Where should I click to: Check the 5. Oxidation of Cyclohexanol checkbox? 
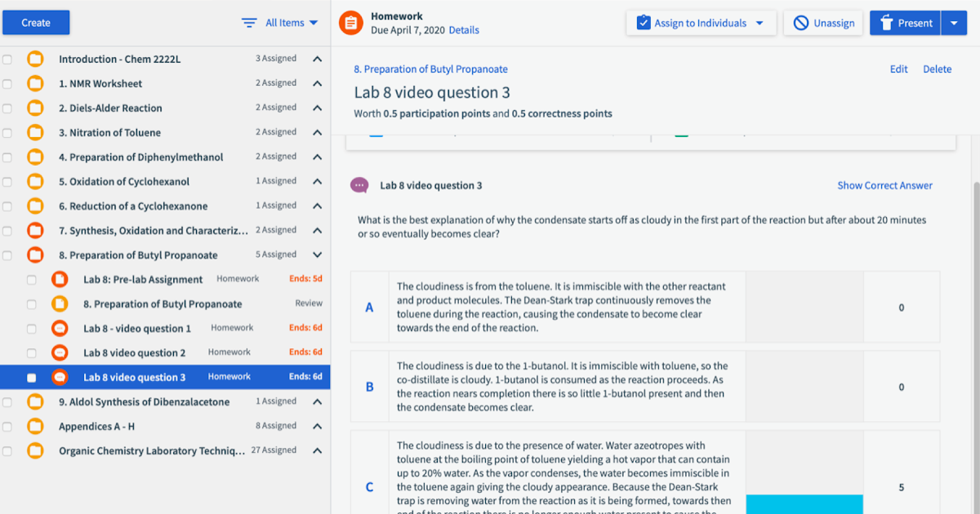(7, 182)
